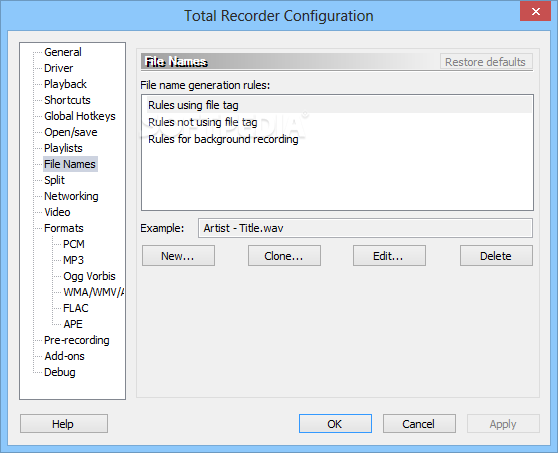Open the Shortcuts page

tap(67, 100)
